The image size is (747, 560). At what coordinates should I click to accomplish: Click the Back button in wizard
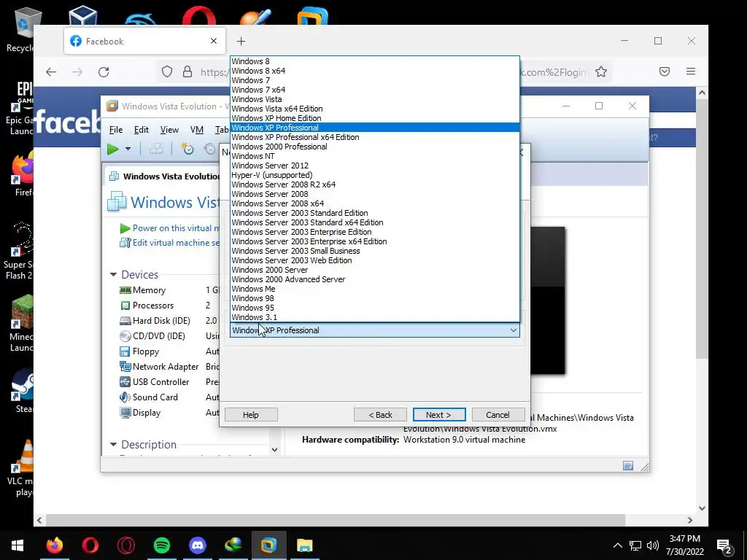tap(380, 415)
